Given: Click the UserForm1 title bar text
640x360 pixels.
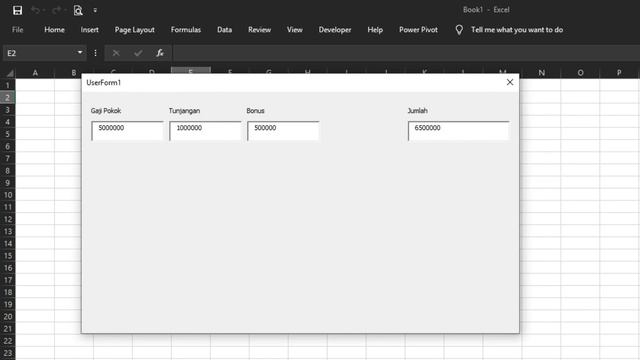Looking at the screenshot, I should (x=104, y=82).
